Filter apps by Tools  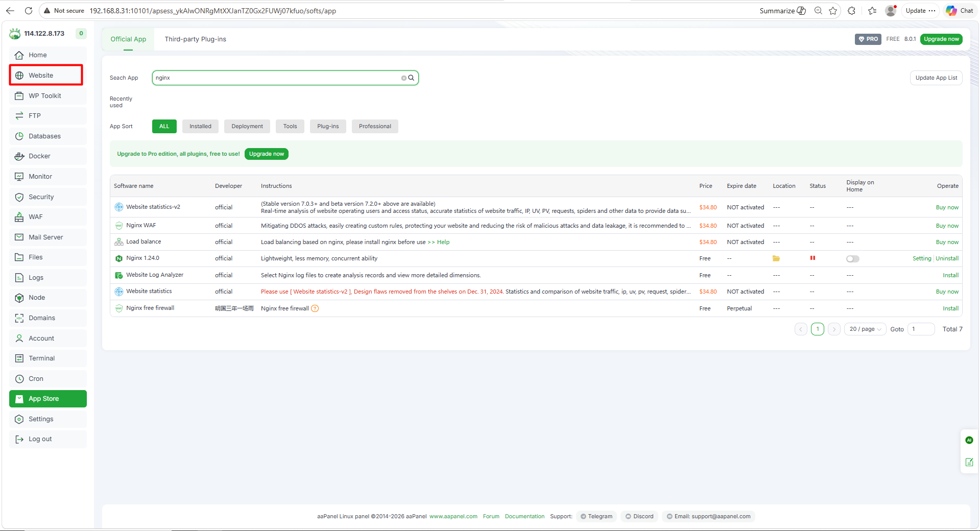click(290, 127)
